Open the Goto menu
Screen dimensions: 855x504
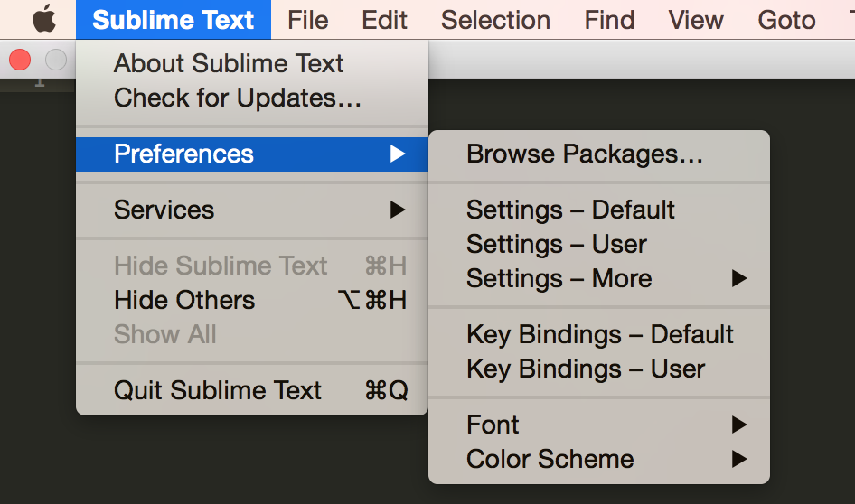(x=786, y=20)
